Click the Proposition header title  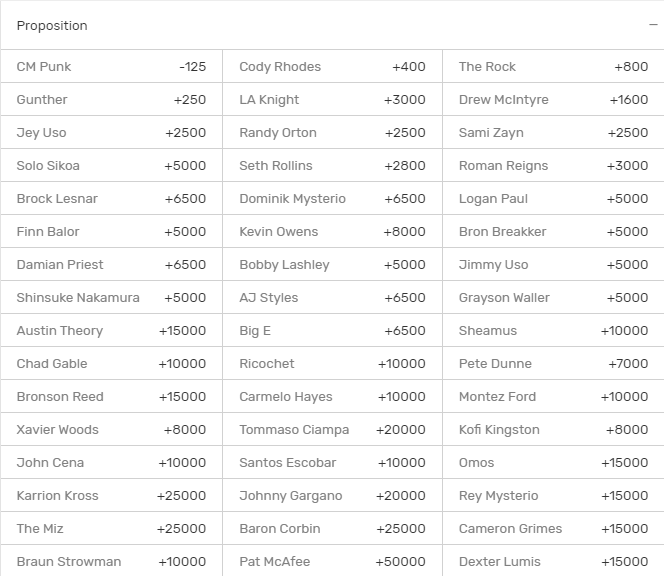(52, 26)
